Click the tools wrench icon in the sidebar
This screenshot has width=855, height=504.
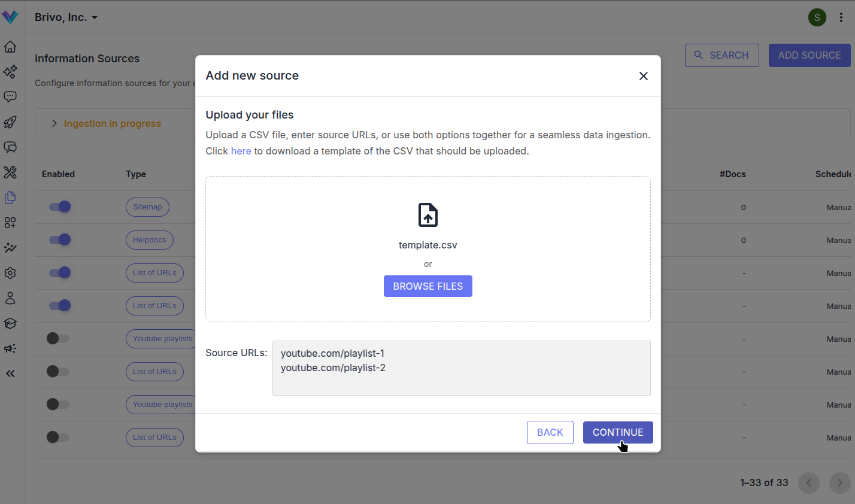(x=10, y=172)
